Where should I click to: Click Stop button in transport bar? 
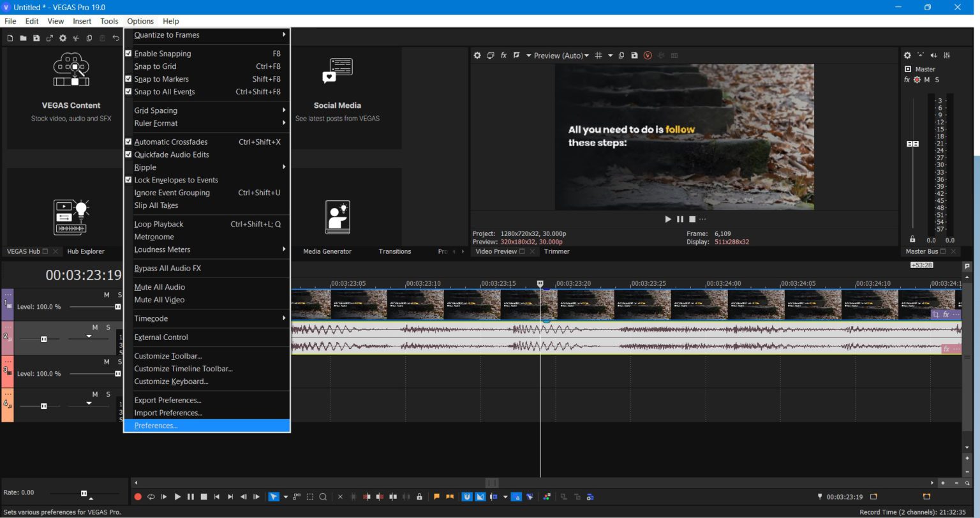(x=204, y=496)
